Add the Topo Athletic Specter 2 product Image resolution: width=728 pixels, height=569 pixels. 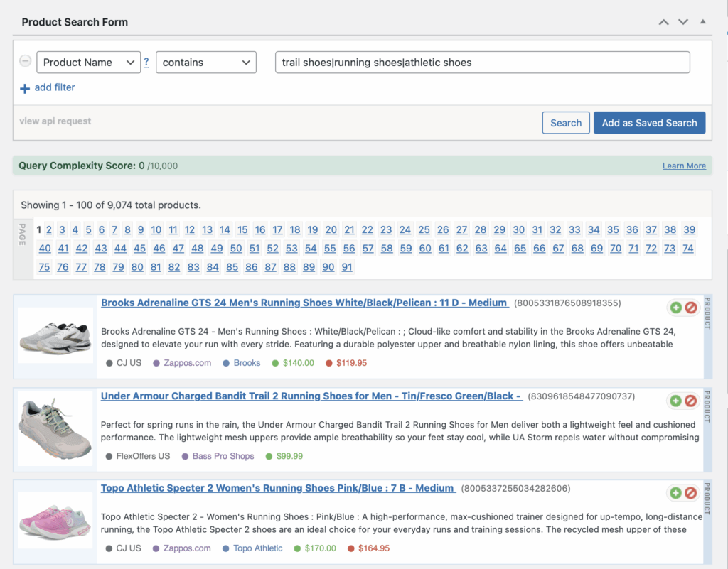pyautogui.click(x=675, y=493)
